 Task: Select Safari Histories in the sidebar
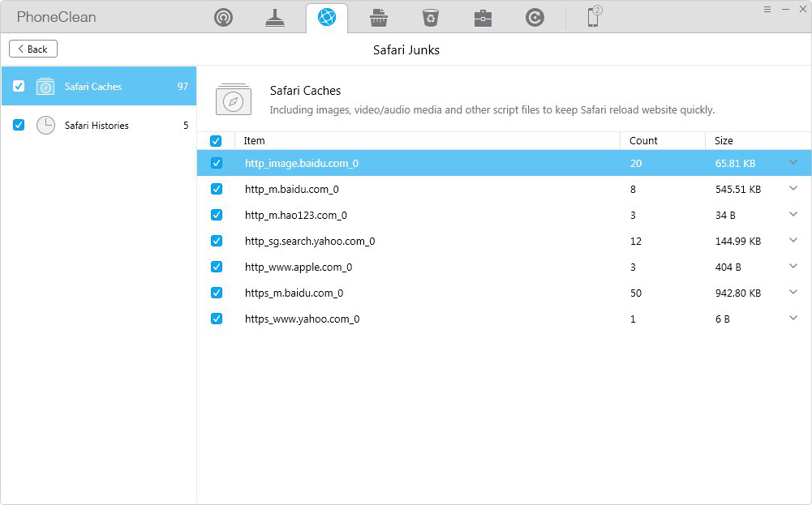click(x=97, y=126)
